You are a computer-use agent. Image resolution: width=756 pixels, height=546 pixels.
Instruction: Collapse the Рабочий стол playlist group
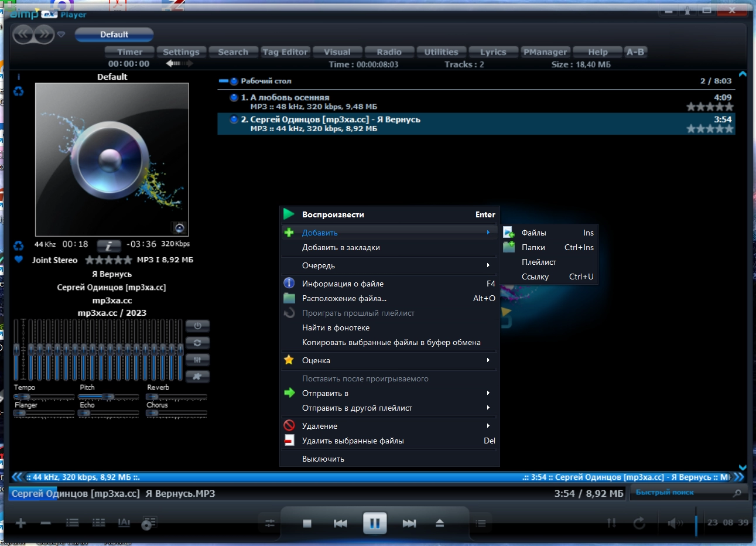[223, 81]
